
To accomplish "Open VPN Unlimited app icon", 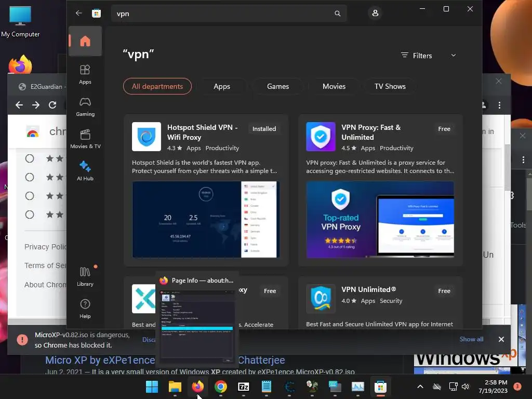I will (321, 299).
